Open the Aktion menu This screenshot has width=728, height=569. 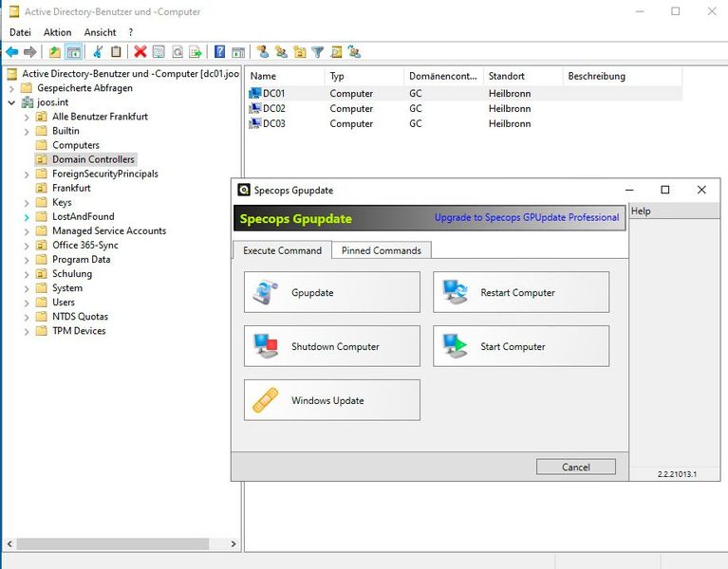pos(58,32)
